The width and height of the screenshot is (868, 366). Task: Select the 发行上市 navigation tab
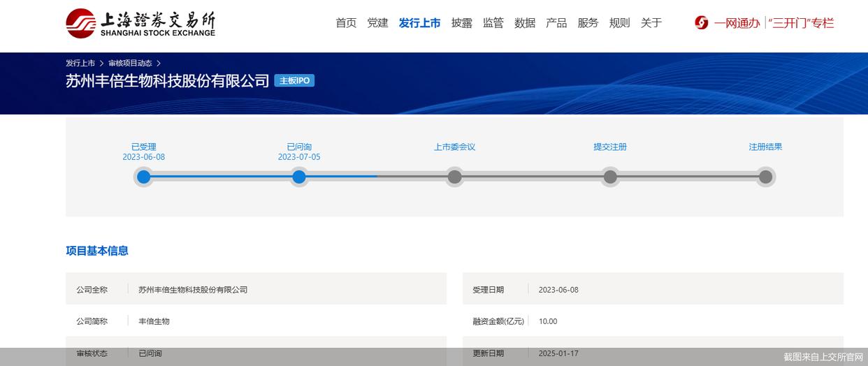pos(419,23)
